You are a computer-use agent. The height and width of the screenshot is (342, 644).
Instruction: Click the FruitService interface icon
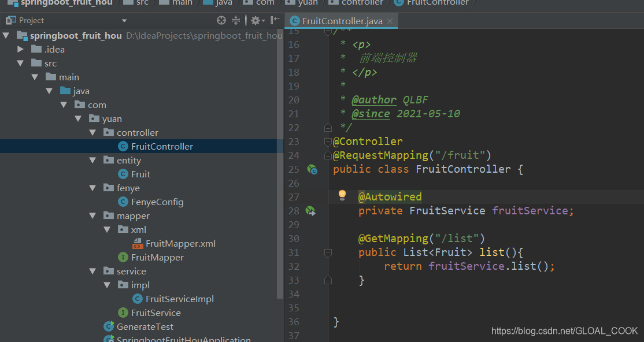click(123, 313)
